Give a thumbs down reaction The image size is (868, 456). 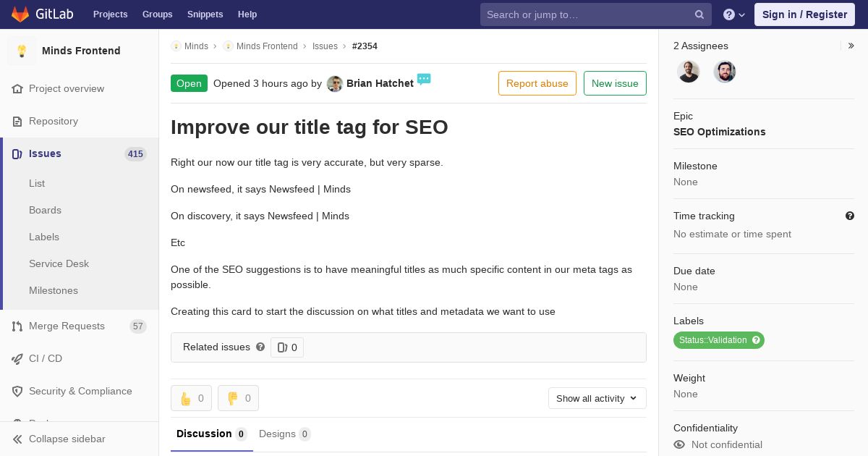tap(239, 398)
